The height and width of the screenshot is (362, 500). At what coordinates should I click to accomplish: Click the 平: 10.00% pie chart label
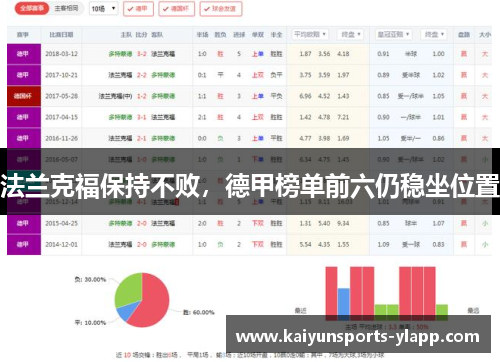click(90, 323)
